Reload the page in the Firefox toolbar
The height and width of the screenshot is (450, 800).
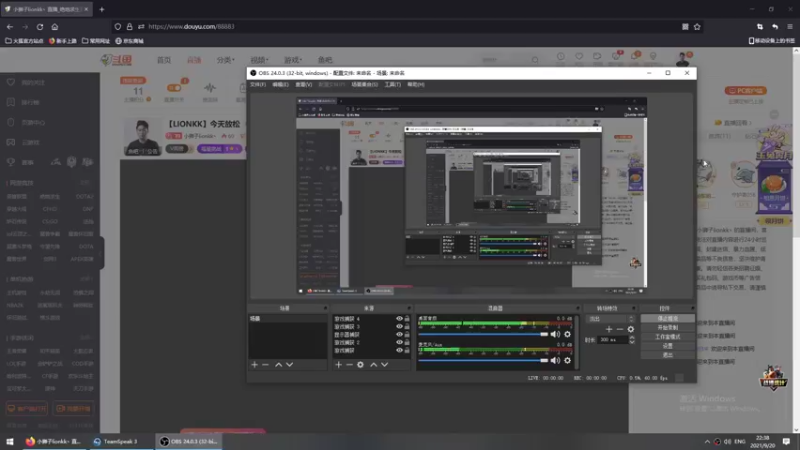coord(40,27)
